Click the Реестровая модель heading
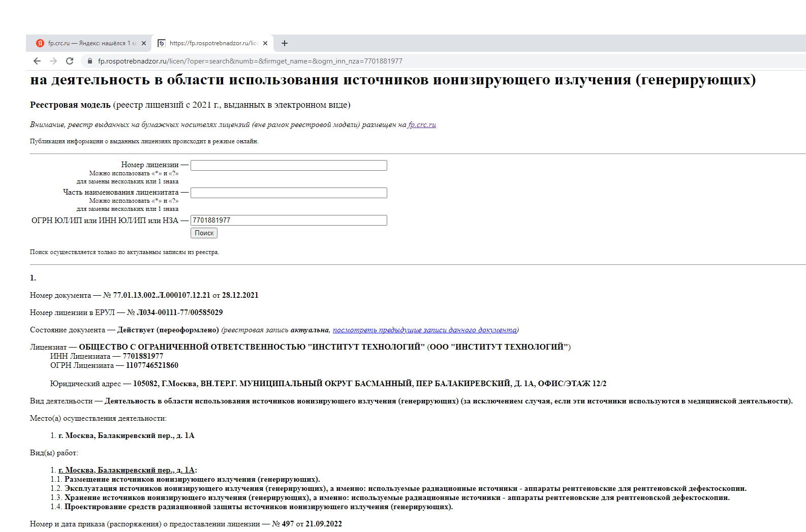This screenshot has width=806, height=532. coord(70,105)
